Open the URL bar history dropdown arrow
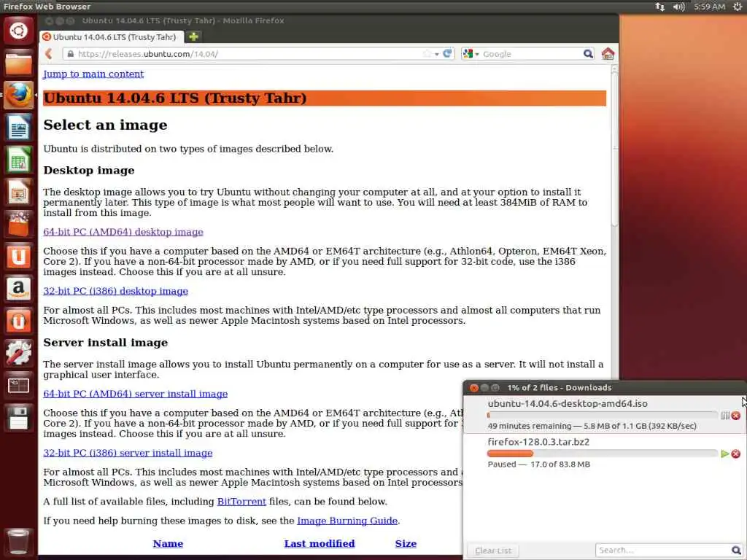 point(436,54)
